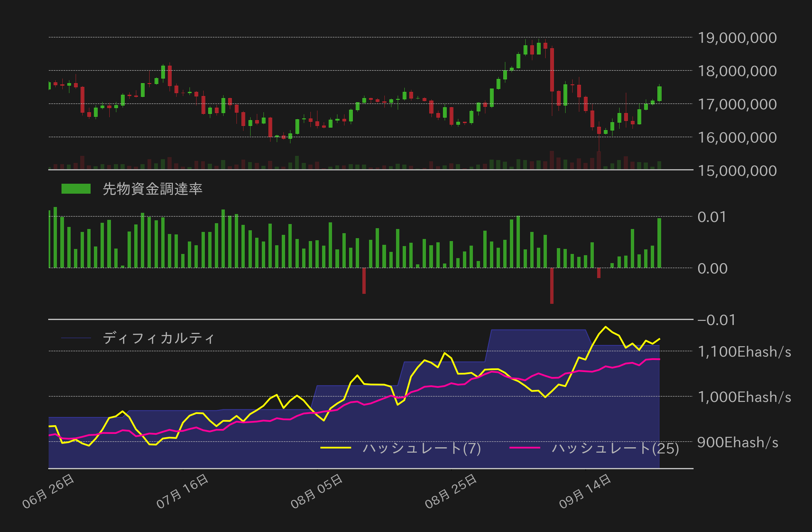This screenshot has width=812, height=532.
Task: Click the ハッシュレート(25) legend text
Action: click(x=615, y=448)
